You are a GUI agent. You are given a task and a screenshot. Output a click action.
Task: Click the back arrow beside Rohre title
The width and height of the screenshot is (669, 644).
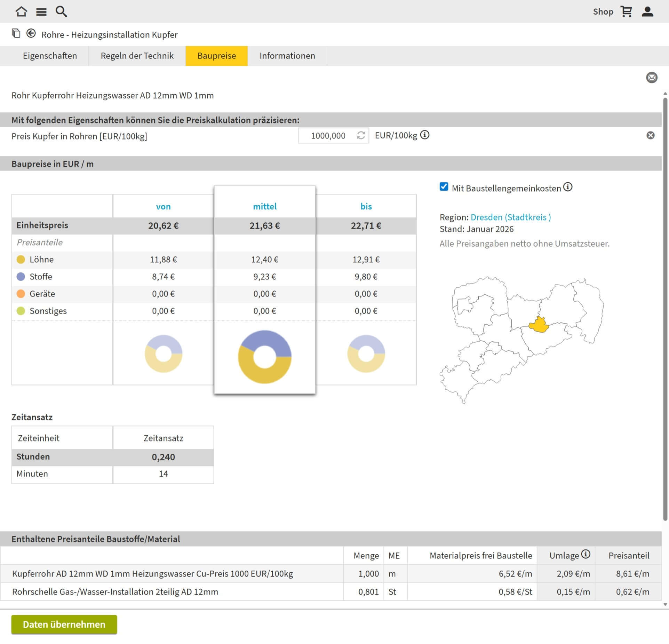pyautogui.click(x=31, y=33)
